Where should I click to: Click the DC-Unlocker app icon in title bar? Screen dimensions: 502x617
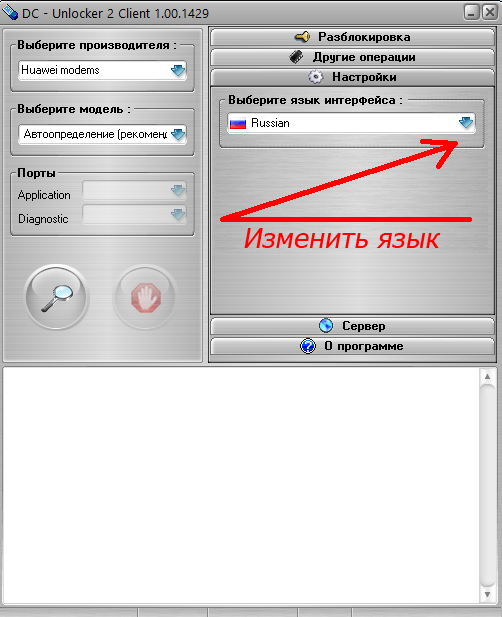pos(10,13)
